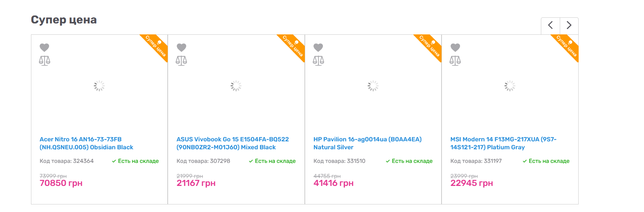Compare Acer Nitro 16 using scales icon
The height and width of the screenshot is (212, 644).
tap(45, 60)
